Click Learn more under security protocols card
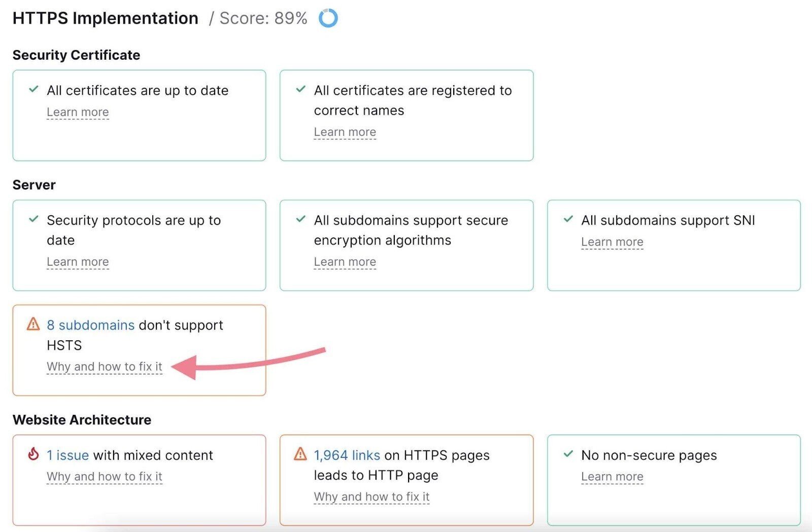 tap(78, 262)
